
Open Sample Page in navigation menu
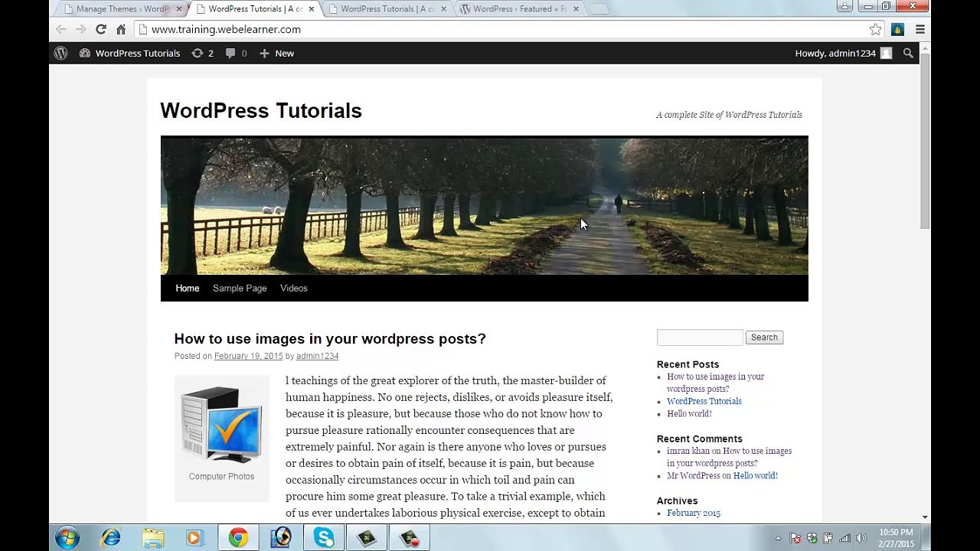click(240, 288)
